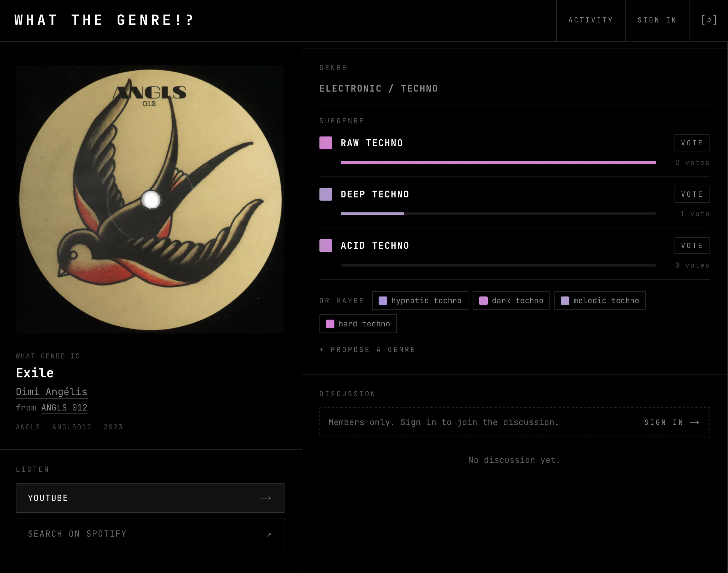This screenshot has height=573, width=728.
Task: Select the hypnotic techno suggestion
Action: click(x=420, y=301)
